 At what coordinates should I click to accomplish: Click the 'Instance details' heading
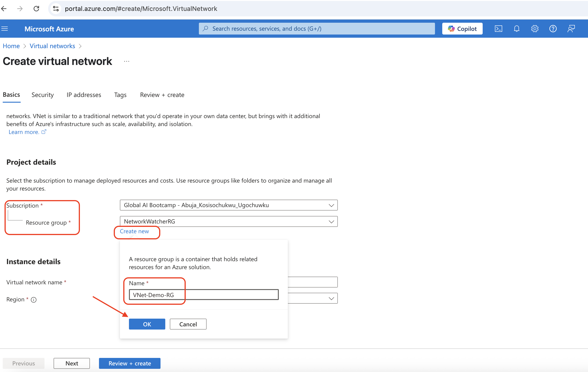point(33,262)
